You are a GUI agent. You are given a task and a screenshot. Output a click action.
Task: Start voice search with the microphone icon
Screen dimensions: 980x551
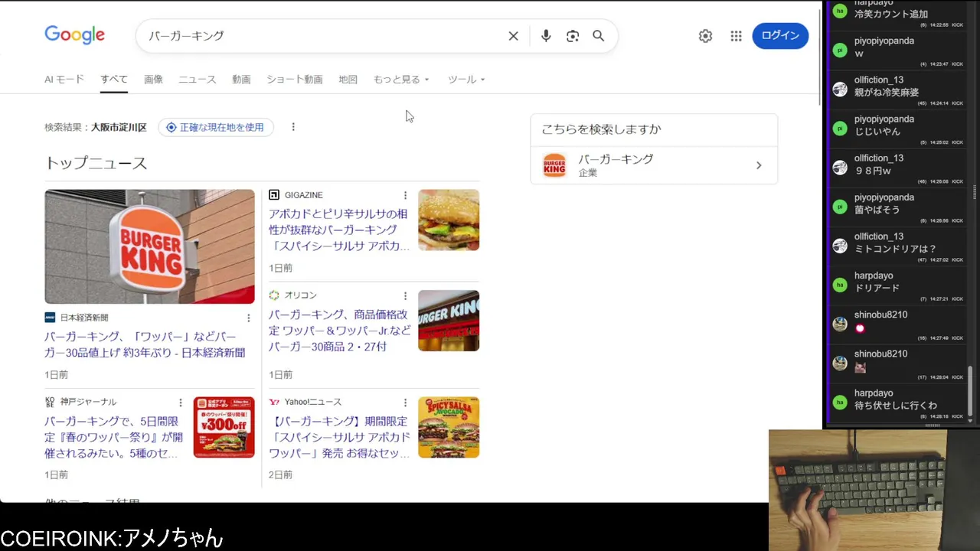546,36
